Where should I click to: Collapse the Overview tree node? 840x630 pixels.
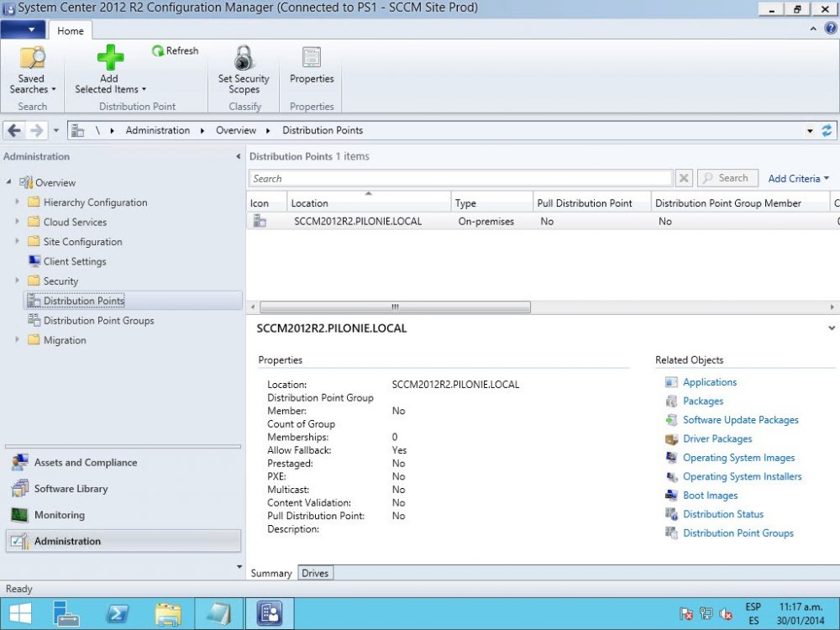coord(9,182)
